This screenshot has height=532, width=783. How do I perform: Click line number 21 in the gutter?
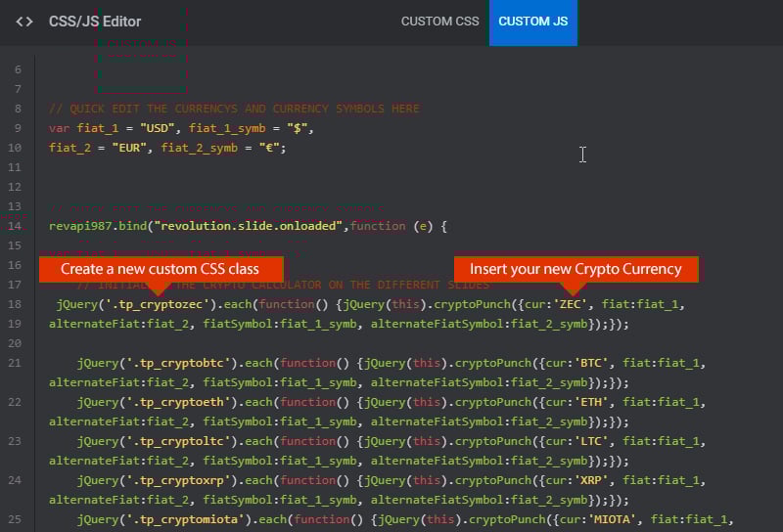point(15,364)
